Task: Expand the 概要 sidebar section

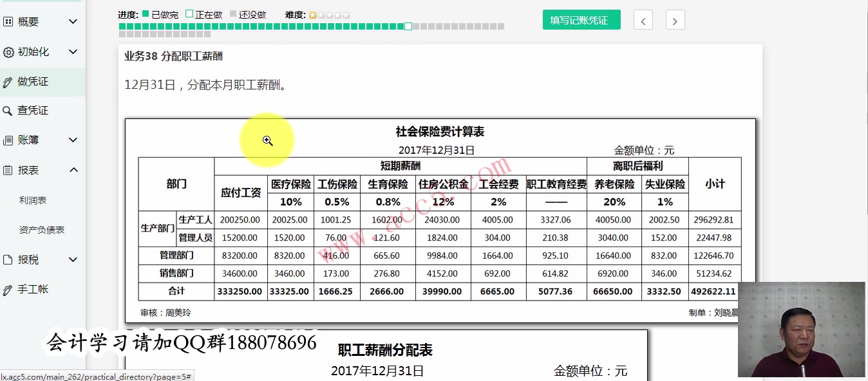Action: click(x=73, y=21)
